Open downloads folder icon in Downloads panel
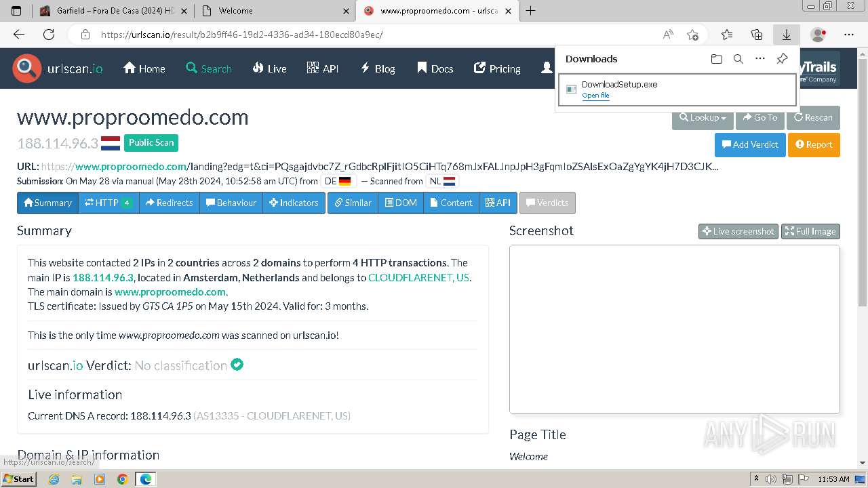868x488 pixels. point(717,59)
